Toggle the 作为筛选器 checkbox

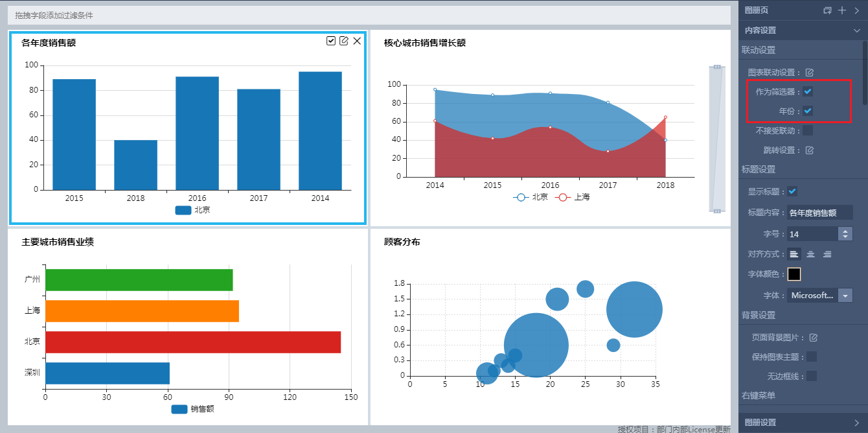[808, 91]
